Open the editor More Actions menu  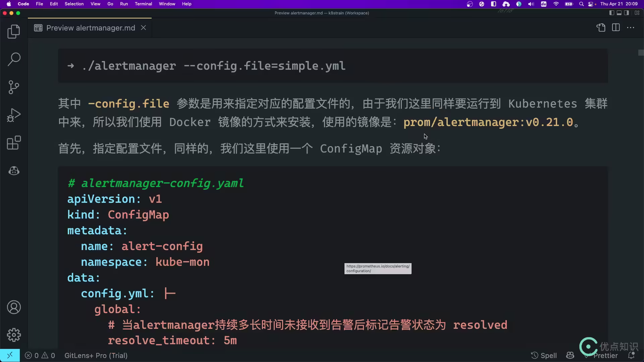pos(631,28)
